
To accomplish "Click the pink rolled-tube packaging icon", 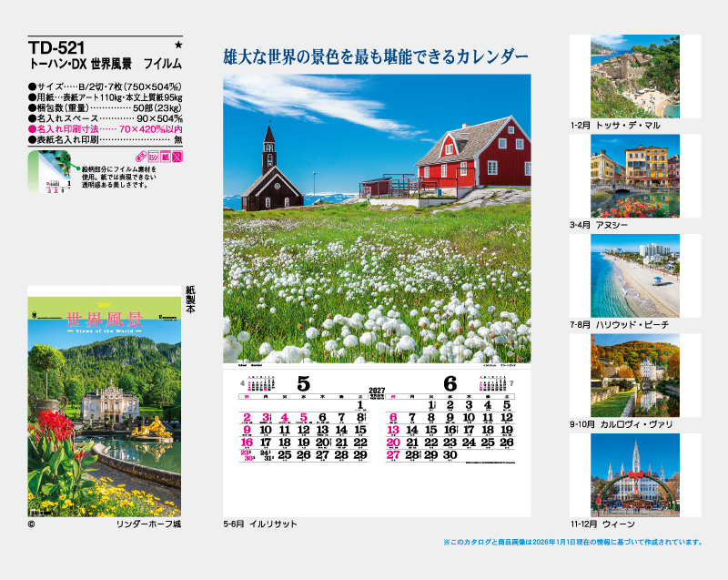I will (141, 156).
